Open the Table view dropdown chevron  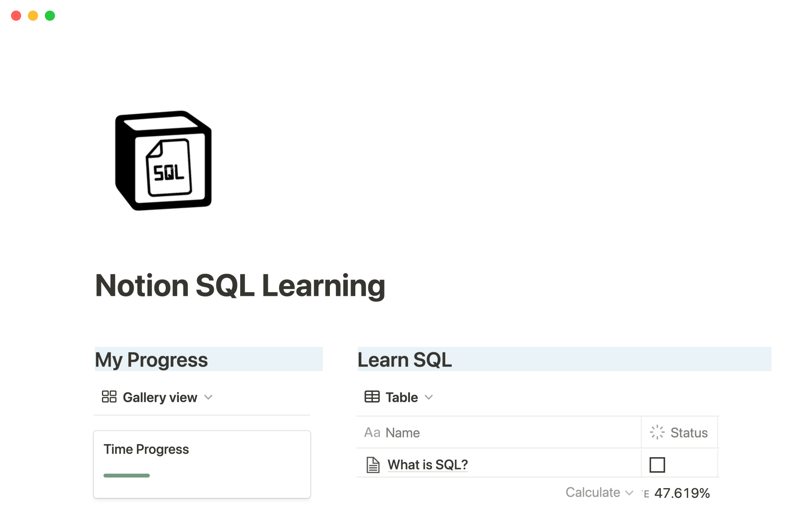429,397
